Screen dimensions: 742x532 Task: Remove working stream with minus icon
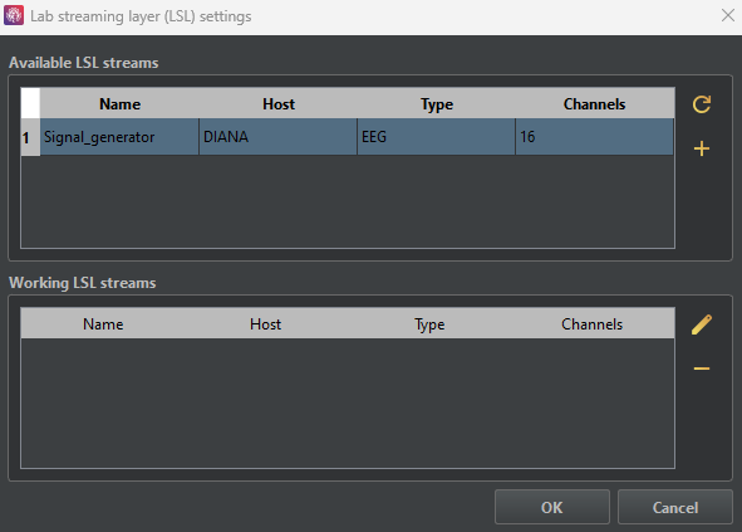[702, 369]
